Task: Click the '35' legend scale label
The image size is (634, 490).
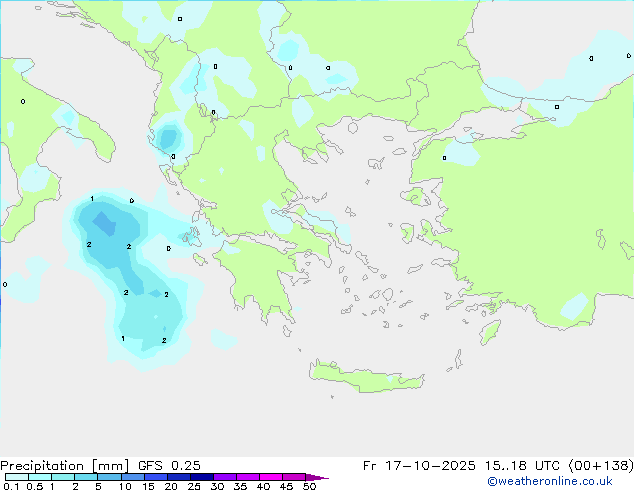Action: (x=240, y=486)
